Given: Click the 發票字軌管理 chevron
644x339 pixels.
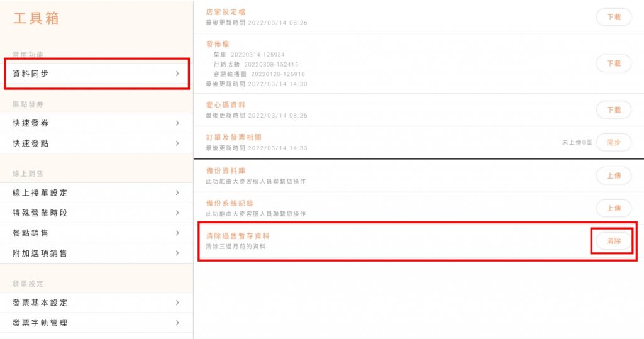Looking at the screenshot, I should pyautogui.click(x=178, y=323).
